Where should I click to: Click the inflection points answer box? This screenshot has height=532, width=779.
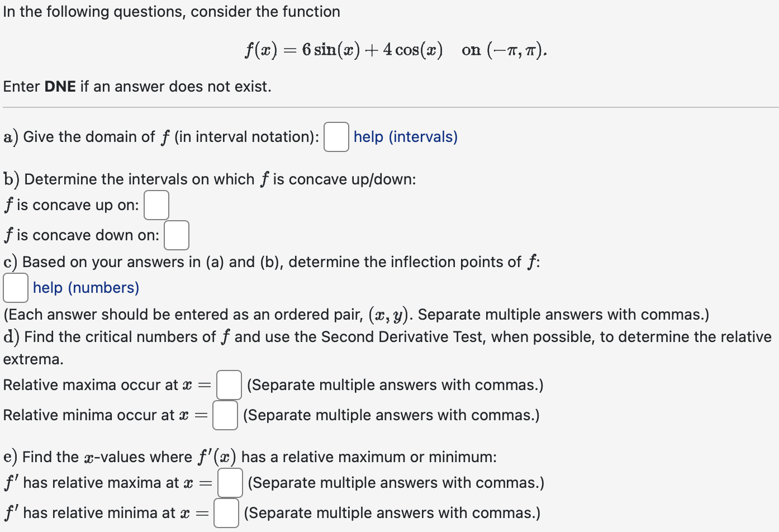point(15,288)
